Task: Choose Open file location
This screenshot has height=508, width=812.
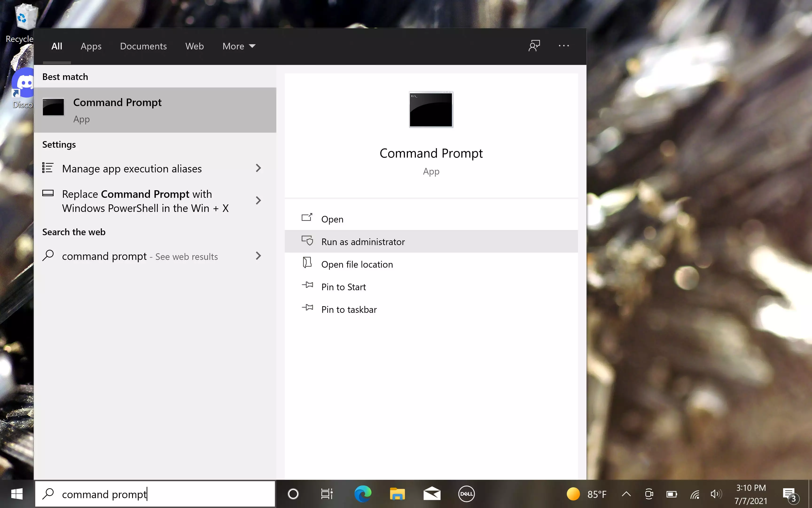Action: pyautogui.click(x=431, y=264)
